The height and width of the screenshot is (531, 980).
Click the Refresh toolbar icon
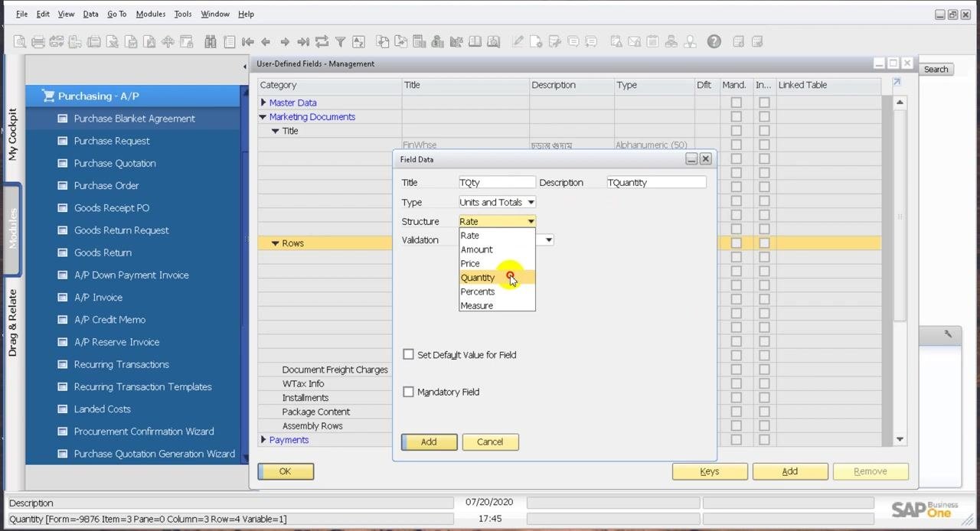pos(322,42)
